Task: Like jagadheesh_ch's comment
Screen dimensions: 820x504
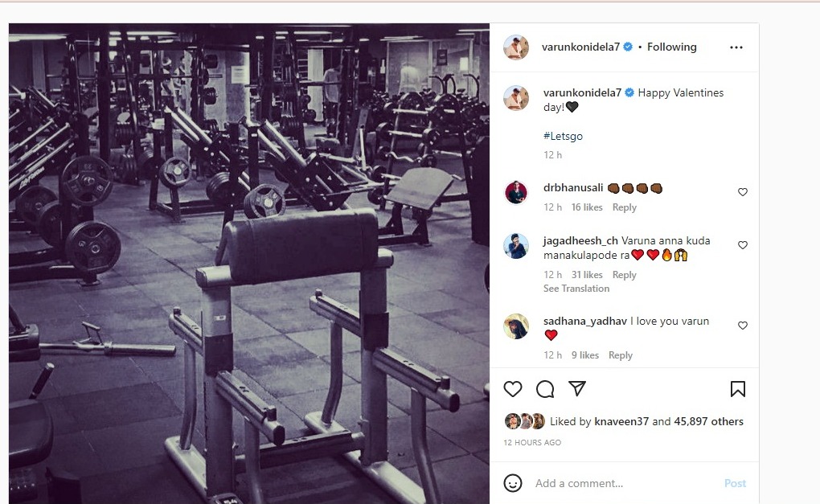Action: coord(743,244)
